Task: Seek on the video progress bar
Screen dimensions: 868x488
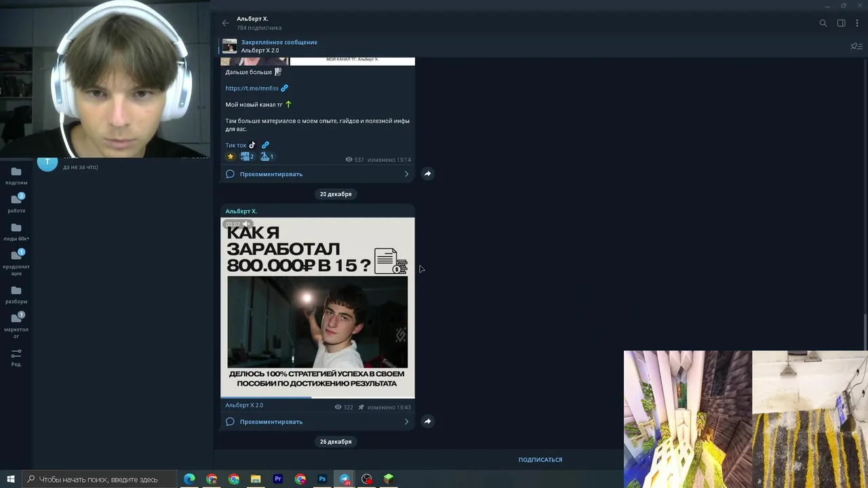Action: 317,397
